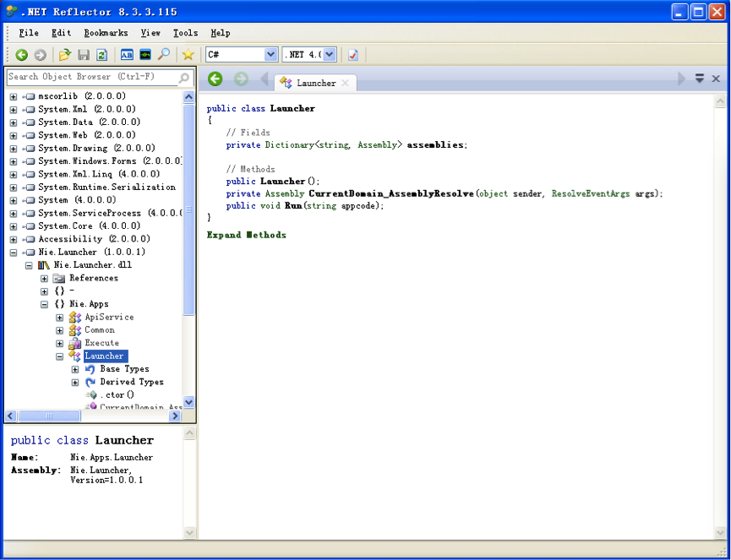Close the Launcher tab
Screen dimensions: 731x560
[x=345, y=83]
